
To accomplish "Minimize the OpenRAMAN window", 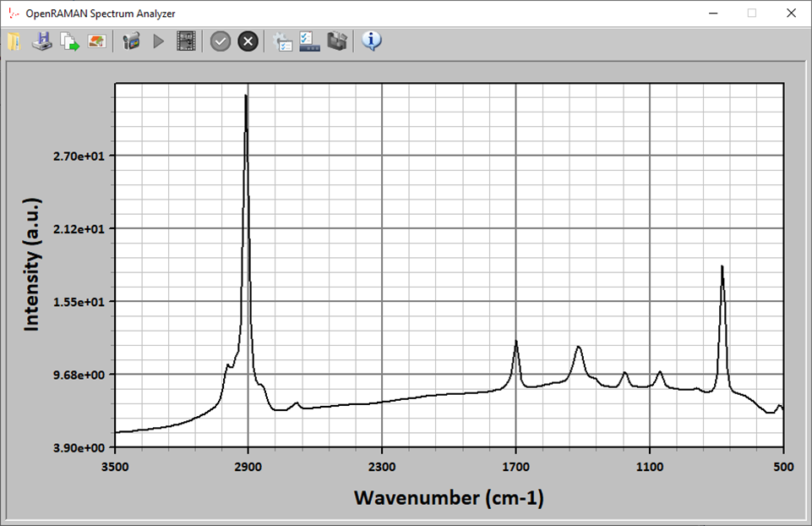I will click(x=713, y=13).
